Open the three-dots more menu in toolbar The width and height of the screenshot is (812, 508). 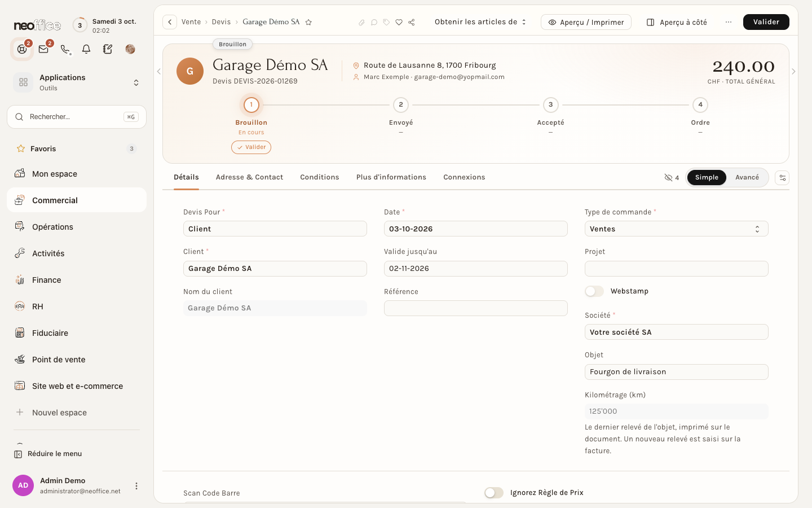click(x=729, y=22)
